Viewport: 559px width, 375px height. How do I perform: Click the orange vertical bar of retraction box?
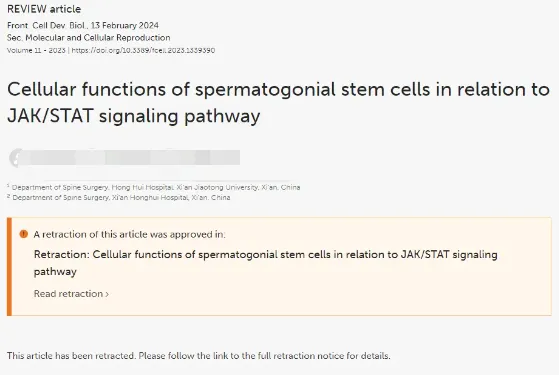[x=9, y=267]
